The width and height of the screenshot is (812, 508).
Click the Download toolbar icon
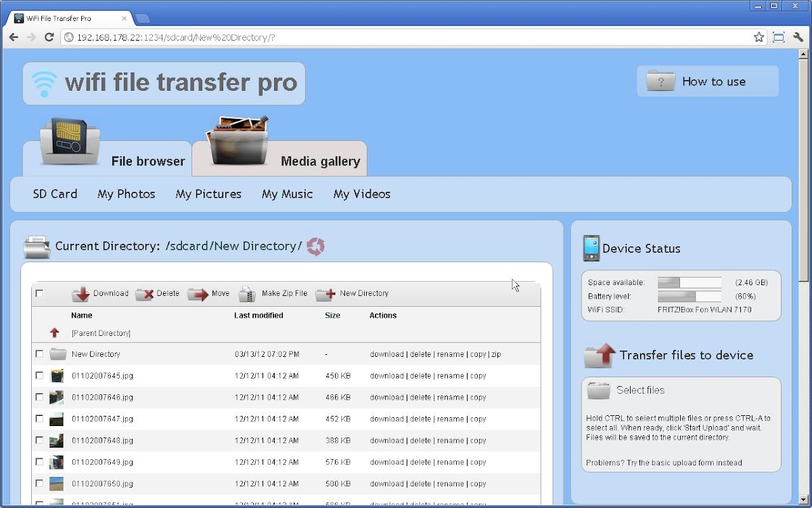point(81,294)
